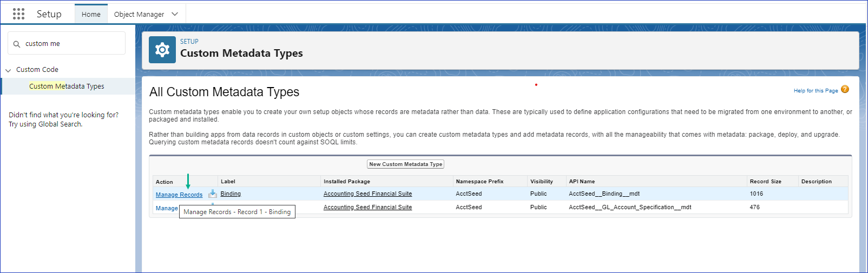The width and height of the screenshot is (868, 273).
Task: Switch to the Home tab
Action: [91, 14]
